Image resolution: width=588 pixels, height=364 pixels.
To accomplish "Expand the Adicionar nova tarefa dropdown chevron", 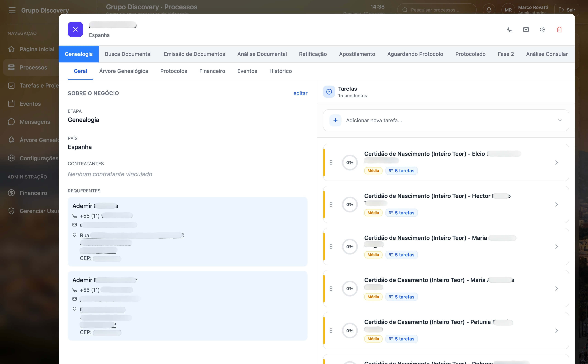I will (559, 120).
